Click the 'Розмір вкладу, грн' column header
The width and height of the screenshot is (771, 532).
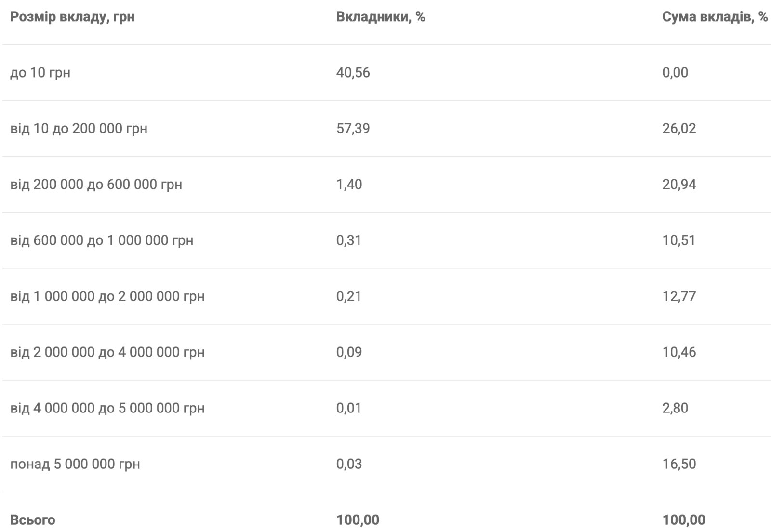(x=72, y=17)
